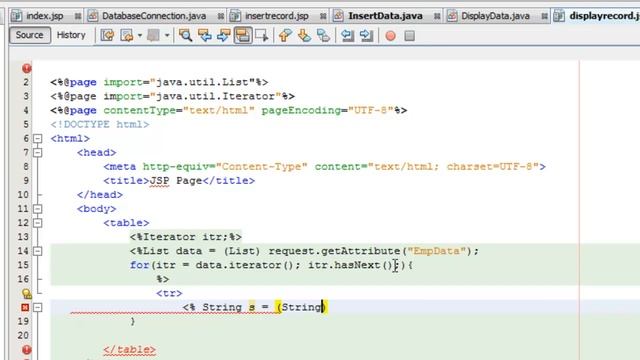
Task: Close the insertrecord.jsp tab
Action: pyautogui.click(x=323, y=16)
